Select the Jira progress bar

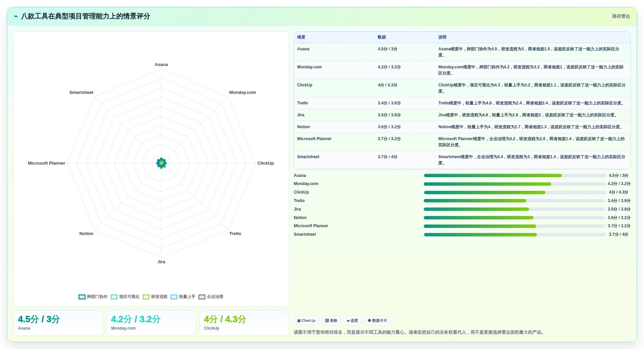click(514, 209)
